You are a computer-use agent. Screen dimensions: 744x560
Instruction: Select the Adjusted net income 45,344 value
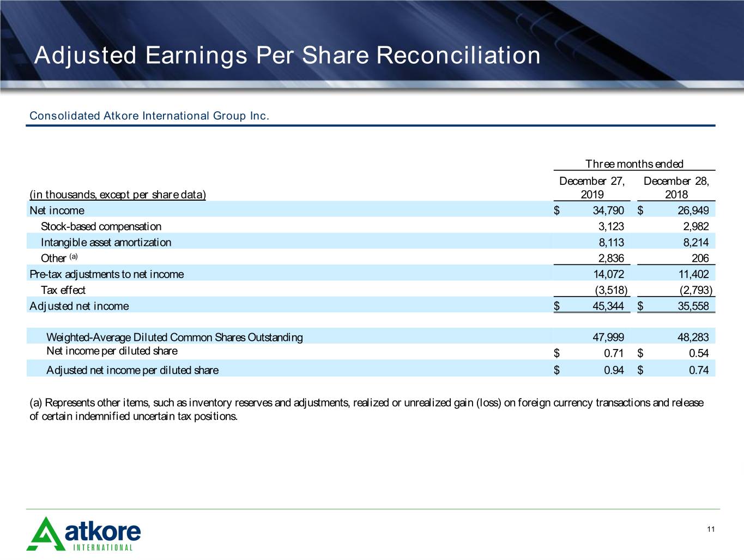[608, 306]
